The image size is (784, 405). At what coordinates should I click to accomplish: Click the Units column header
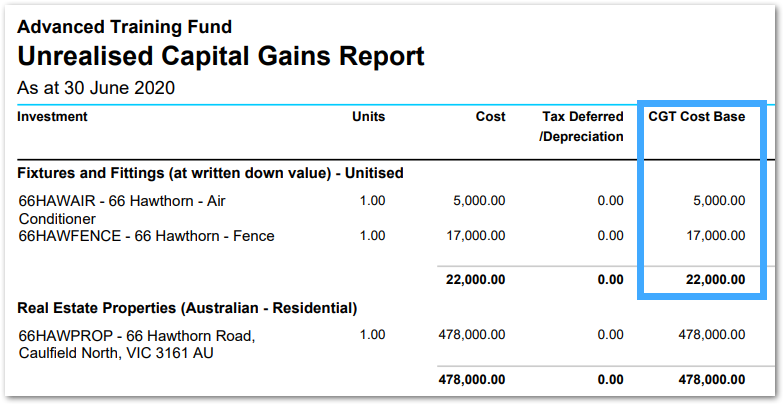[x=368, y=116]
